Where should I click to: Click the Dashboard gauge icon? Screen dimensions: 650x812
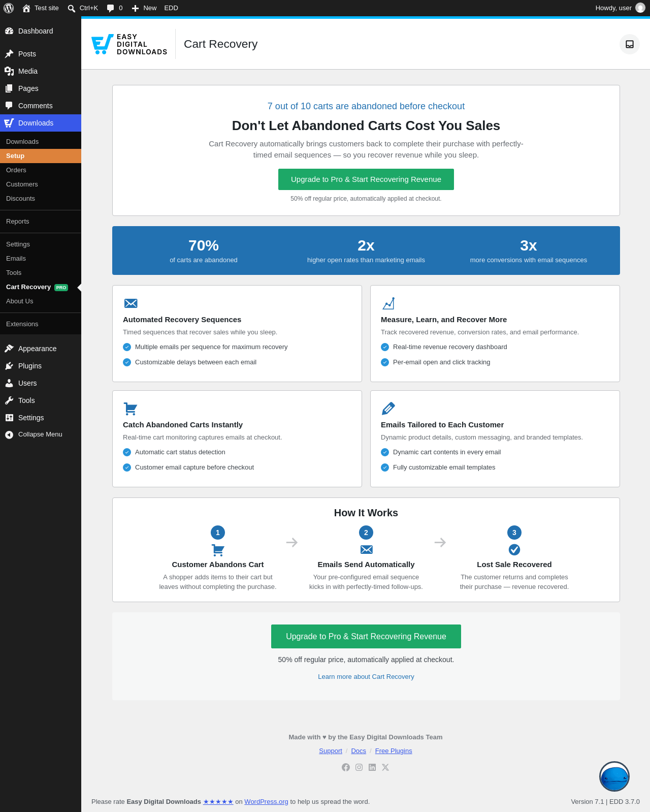click(9, 31)
